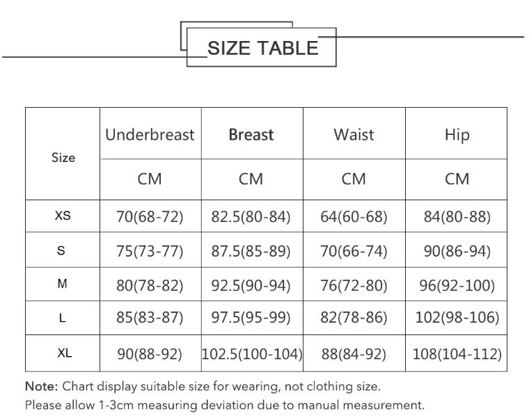Select the 102(98-106) hip cell

457,318
